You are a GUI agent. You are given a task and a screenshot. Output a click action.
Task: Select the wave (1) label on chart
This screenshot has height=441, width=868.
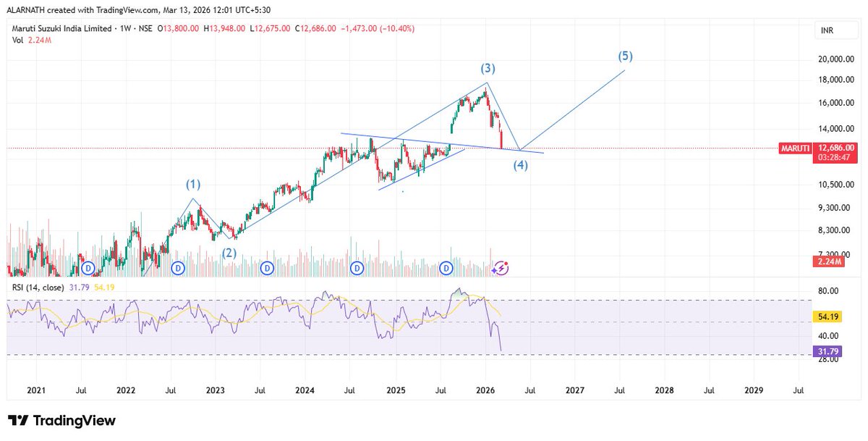click(x=193, y=184)
